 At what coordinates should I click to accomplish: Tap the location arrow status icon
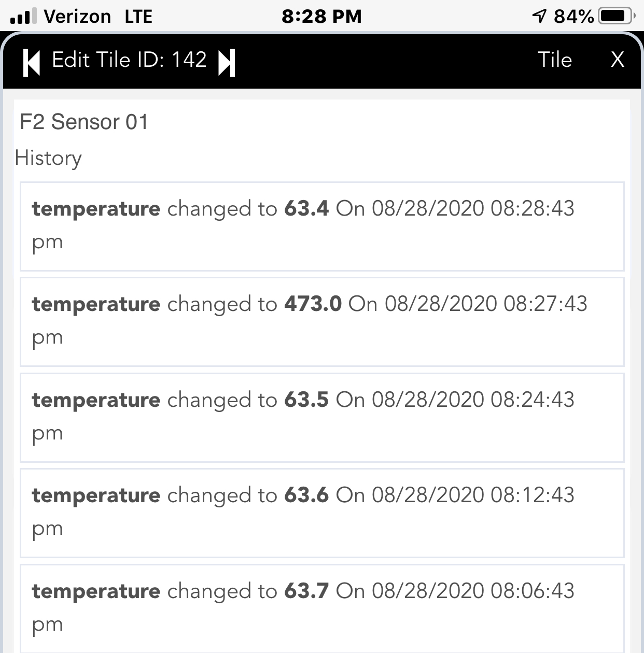[539, 16]
